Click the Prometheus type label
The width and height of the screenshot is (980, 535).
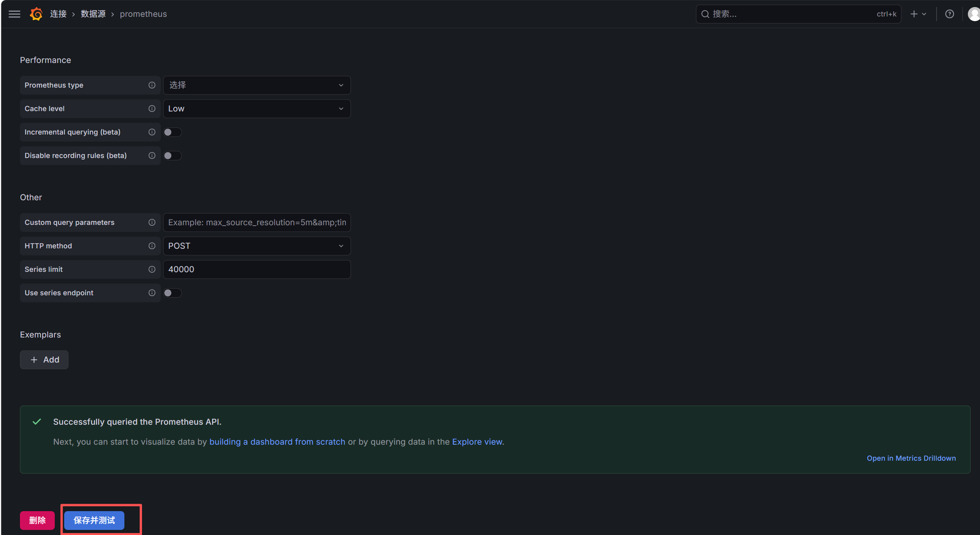click(54, 85)
